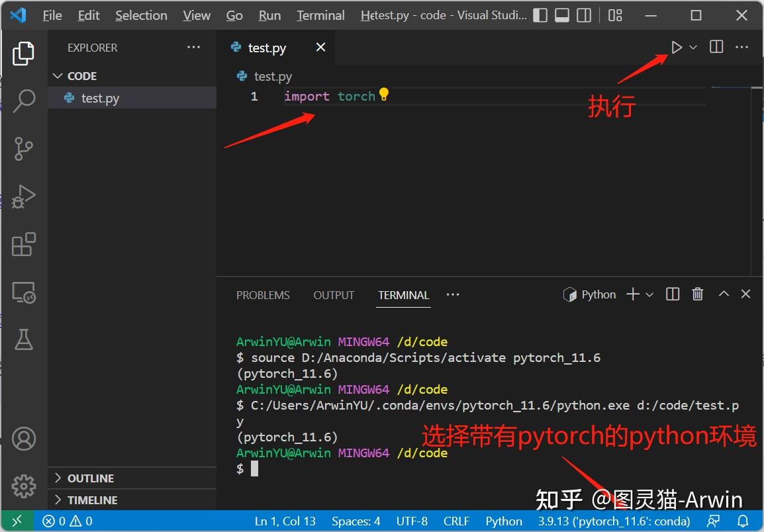Screen dimensions: 764x532
Task: Select the Python interpreter in the status bar
Action: click(x=614, y=521)
